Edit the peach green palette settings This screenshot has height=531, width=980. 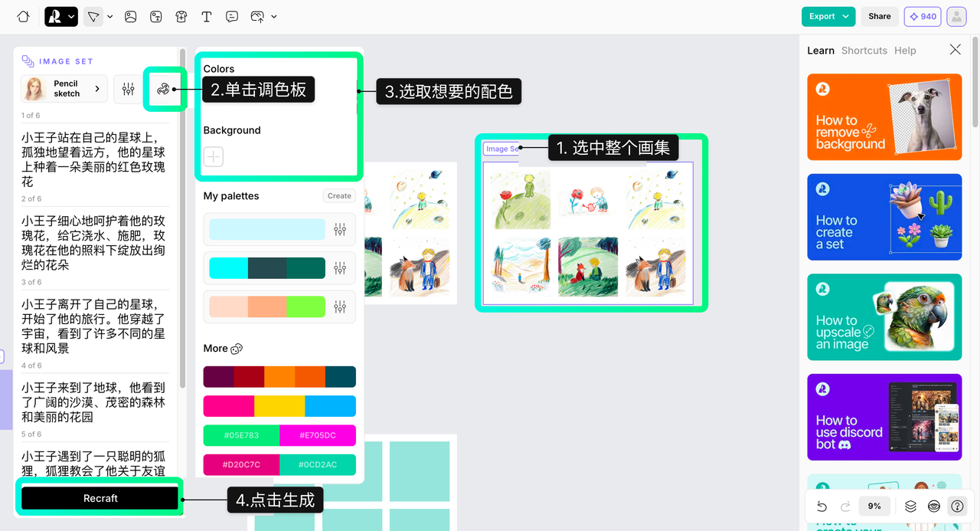340,306
